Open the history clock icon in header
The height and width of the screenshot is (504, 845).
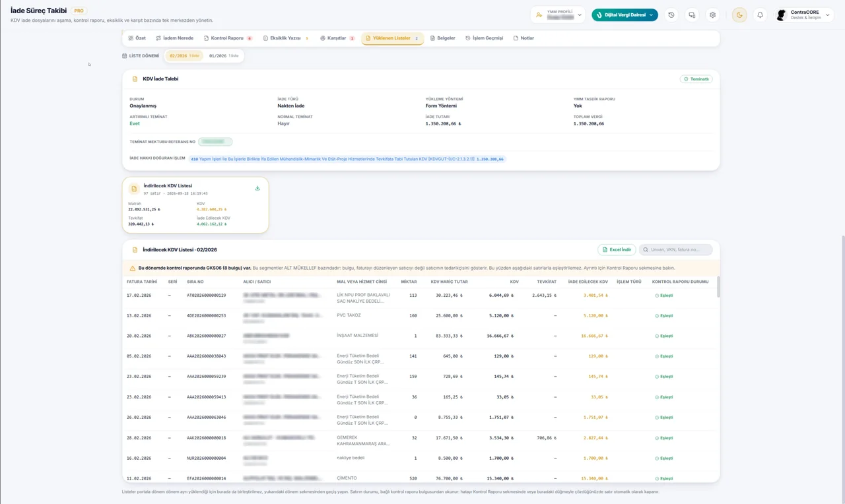tap(671, 15)
